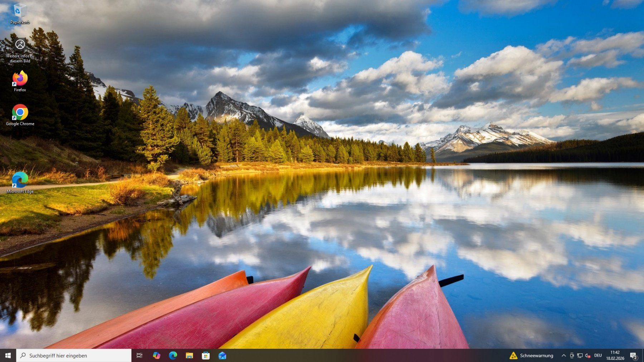This screenshot has width=644, height=362.
Task: Select the Papierkorb desktop icon
Action: (x=20, y=14)
